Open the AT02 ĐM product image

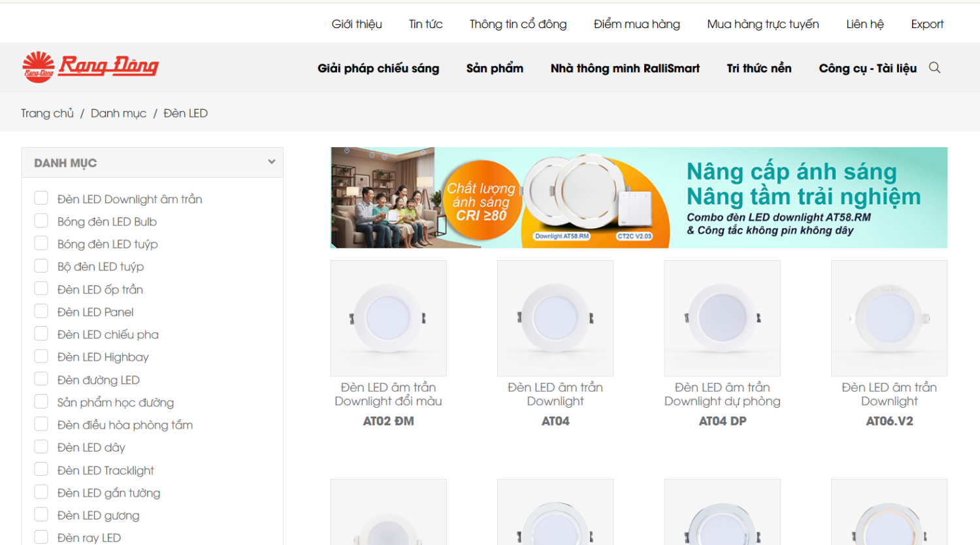[x=388, y=318]
